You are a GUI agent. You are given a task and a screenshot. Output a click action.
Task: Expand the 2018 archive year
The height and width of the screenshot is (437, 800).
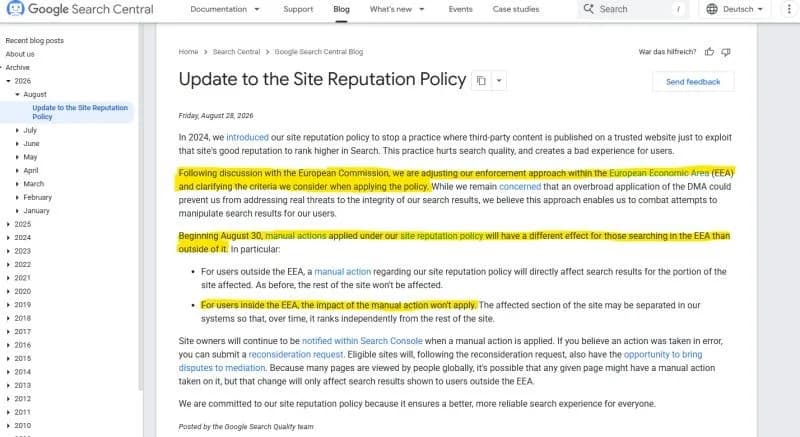point(8,318)
